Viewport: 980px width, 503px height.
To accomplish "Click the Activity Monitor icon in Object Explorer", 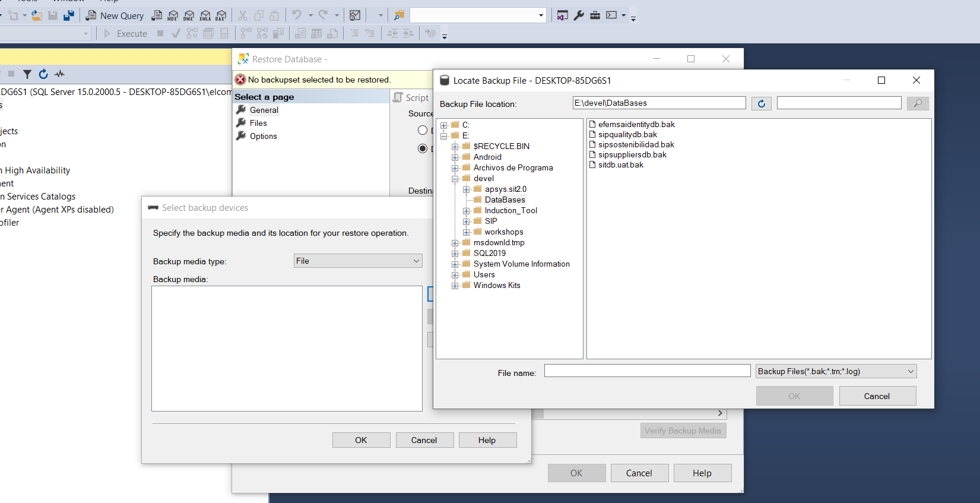I will pos(59,74).
